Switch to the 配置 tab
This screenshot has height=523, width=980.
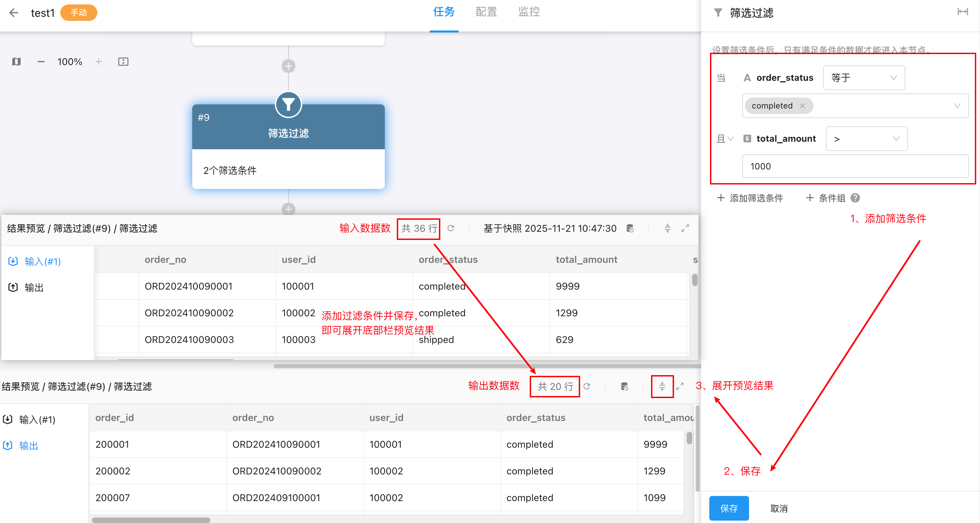point(486,12)
